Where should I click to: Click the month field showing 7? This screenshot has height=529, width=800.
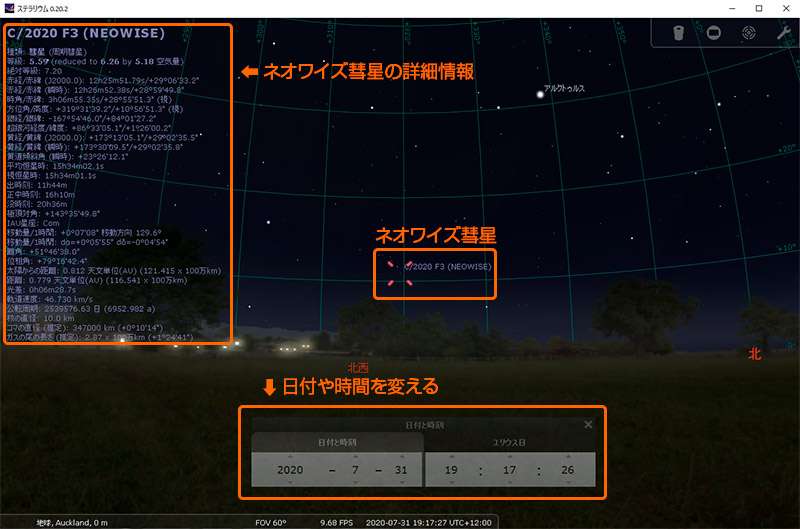point(356,470)
